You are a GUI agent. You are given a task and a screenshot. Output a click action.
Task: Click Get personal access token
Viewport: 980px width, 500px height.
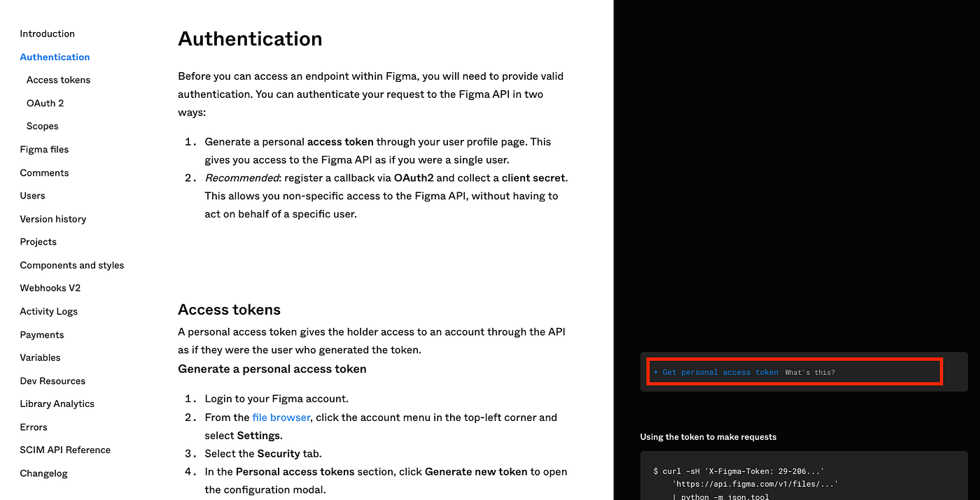click(x=715, y=372)
